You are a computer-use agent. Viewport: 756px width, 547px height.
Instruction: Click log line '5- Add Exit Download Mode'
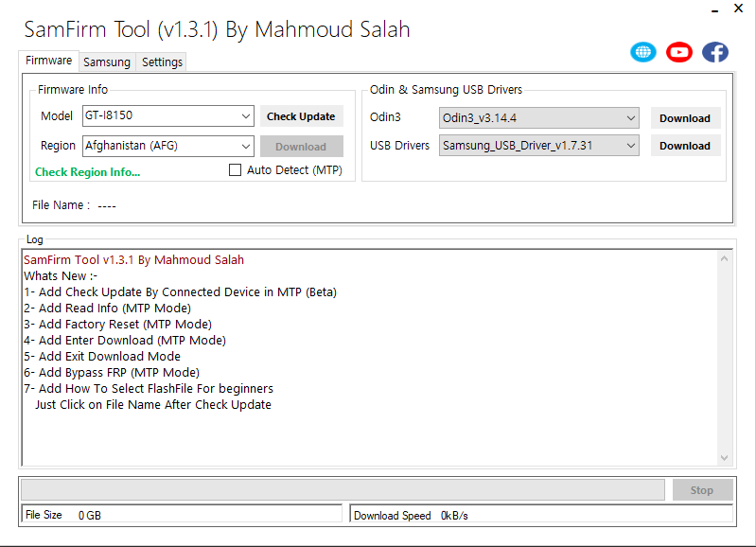[x=102, y=357]
